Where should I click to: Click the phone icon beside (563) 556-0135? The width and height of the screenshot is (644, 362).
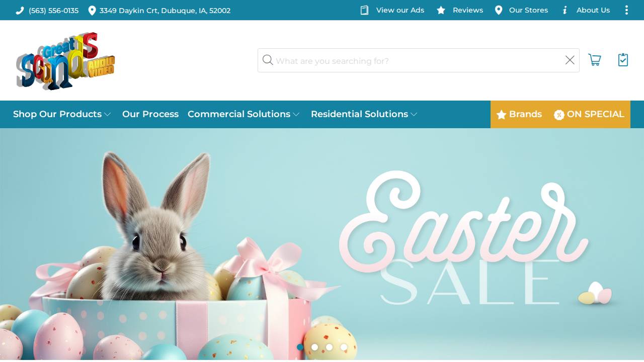[x=20, y=11]
